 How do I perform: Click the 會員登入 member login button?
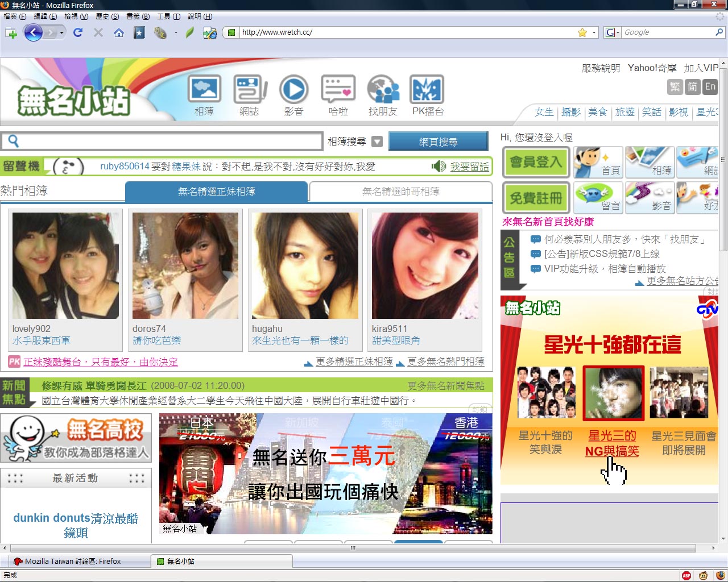point(536,162)
